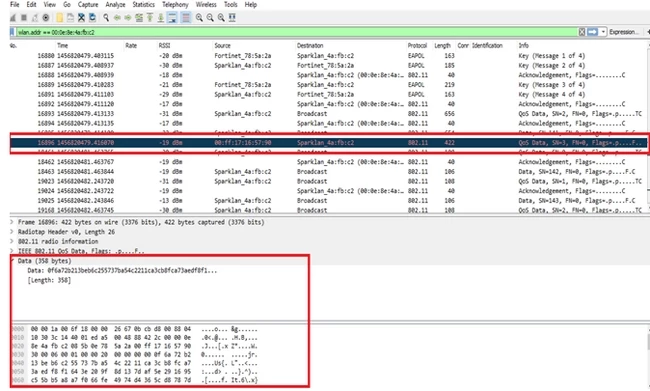
Task: Jump to the last packet
Action: point(160,17)
